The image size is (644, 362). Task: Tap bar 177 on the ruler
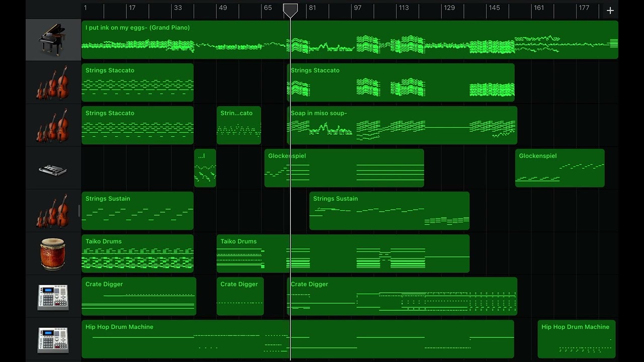[x=584, y=8]
